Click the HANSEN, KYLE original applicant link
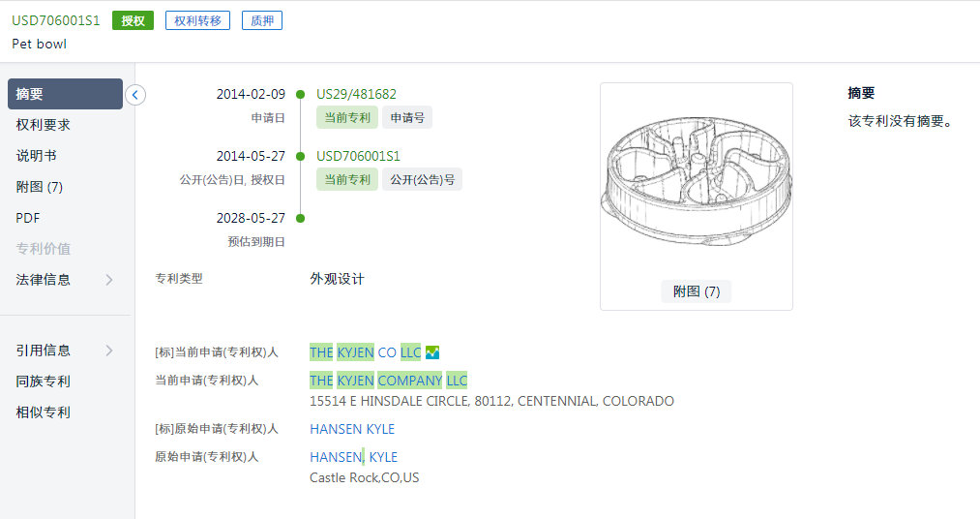Image resolution: width=980 pixels, height=519 pixels. click(x=354, y=457)
